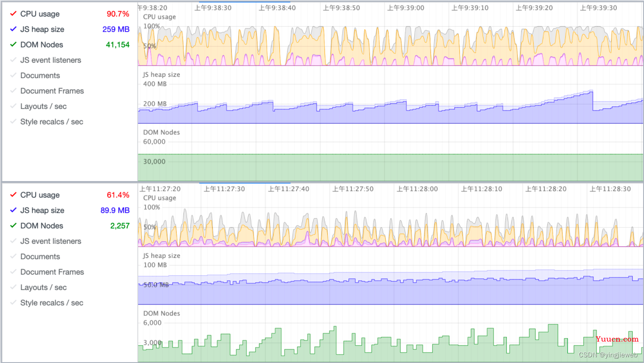The image size is (644, 363).
Task: Click the 上午11:28:30 timeline label
Action: 610,189
